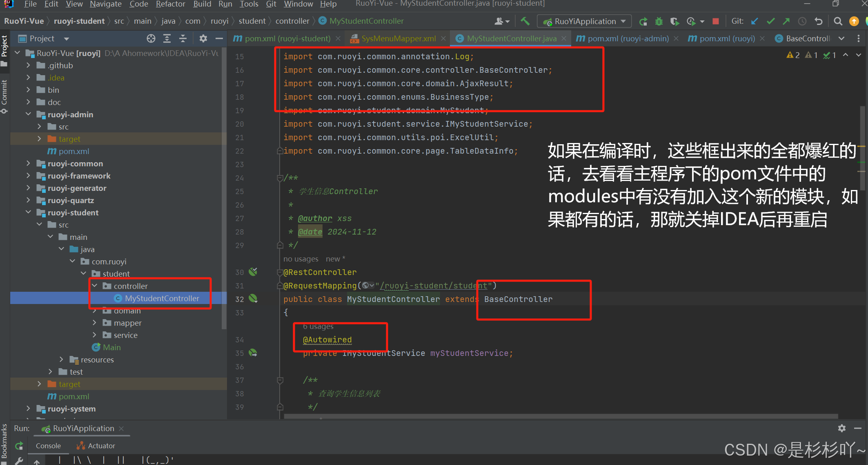Screen dimensions: 868x465
Task: Close the SysMenuMapper.xml editor tab
Action: (443, 38)
